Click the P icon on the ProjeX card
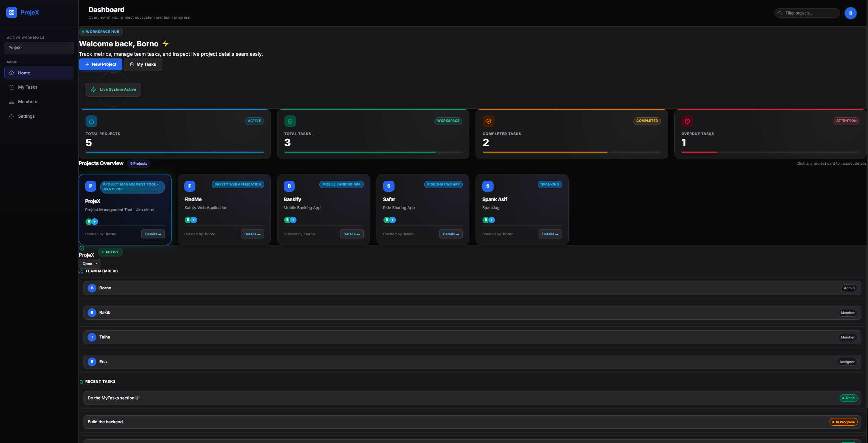This screenshot has width=868, height=443. point(91,186)
